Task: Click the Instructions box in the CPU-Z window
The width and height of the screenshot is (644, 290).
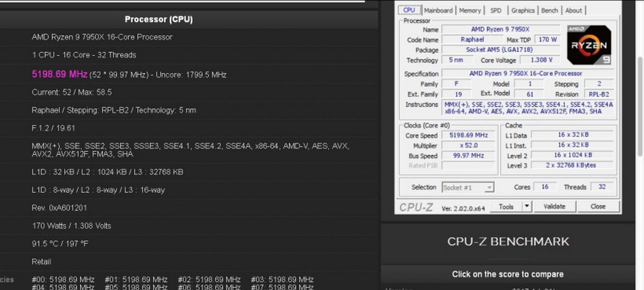Action: coord(528,108)
